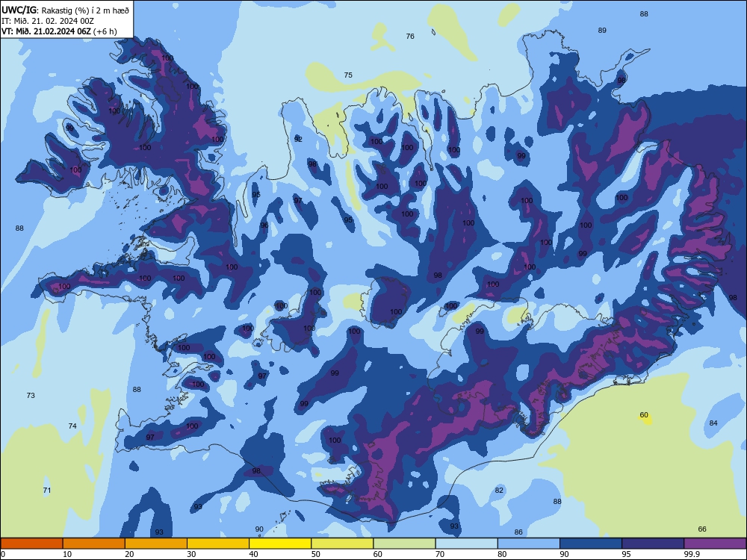Pick the pale yellow 50–60 legend swatch
Viewport: 747px width, 560px height.
[x=342, y=544]
